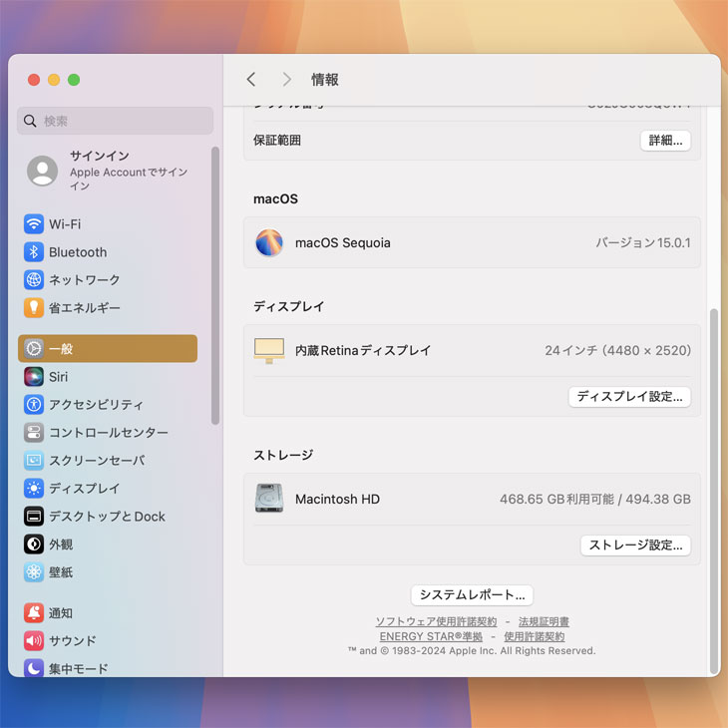This screenshot has height=728, width=728.
Task: Open 壁紙 settings in the sidebar
Action: click(60, 572)
